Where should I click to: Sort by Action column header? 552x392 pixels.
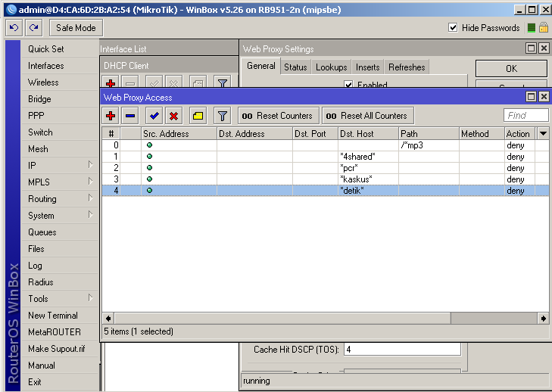pyautogui.click(x=520, y=134)
